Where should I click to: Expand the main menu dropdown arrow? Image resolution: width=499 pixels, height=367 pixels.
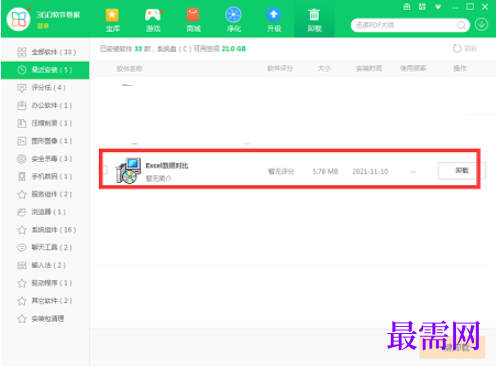click(438, 7)
